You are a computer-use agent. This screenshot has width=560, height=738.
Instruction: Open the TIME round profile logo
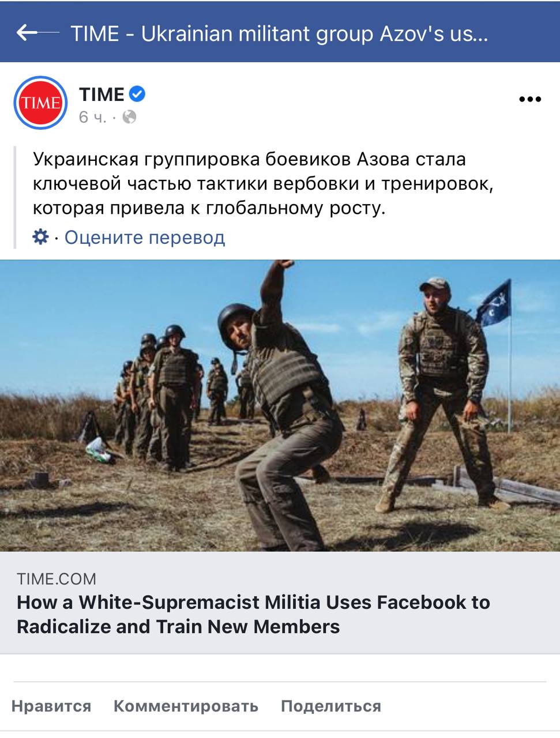click(x=40, y=103)
